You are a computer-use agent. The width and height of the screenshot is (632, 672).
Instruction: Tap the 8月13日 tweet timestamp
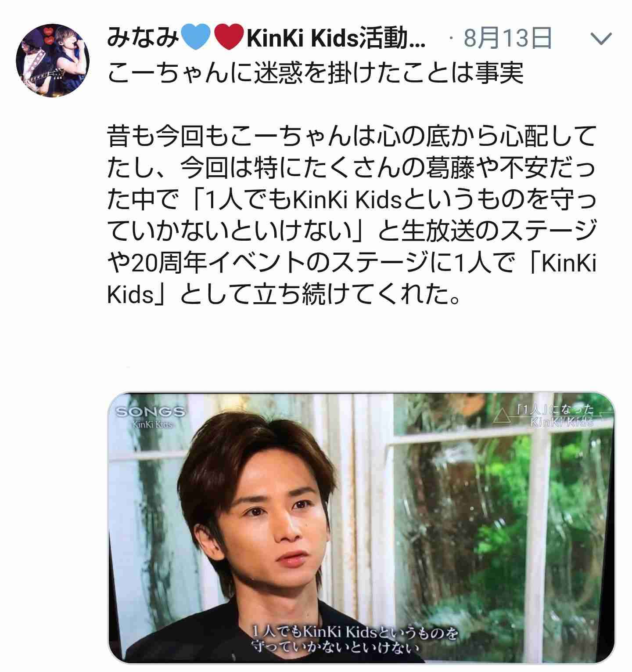(507, 39)
